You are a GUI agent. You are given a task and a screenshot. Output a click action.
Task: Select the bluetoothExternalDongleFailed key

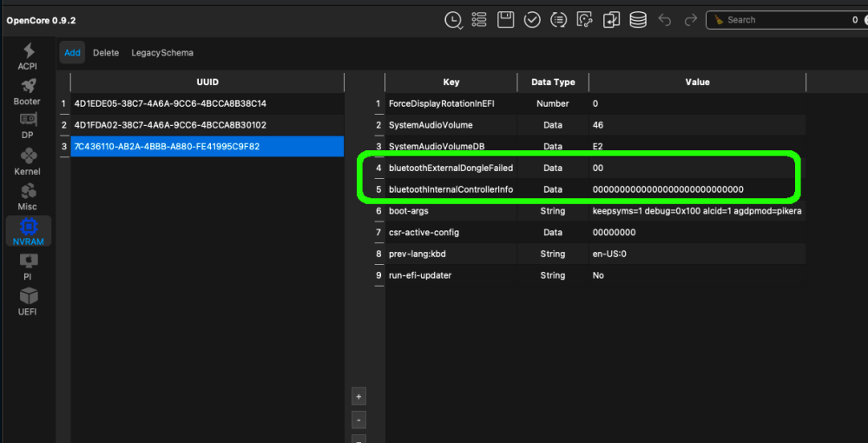(451, 168)
